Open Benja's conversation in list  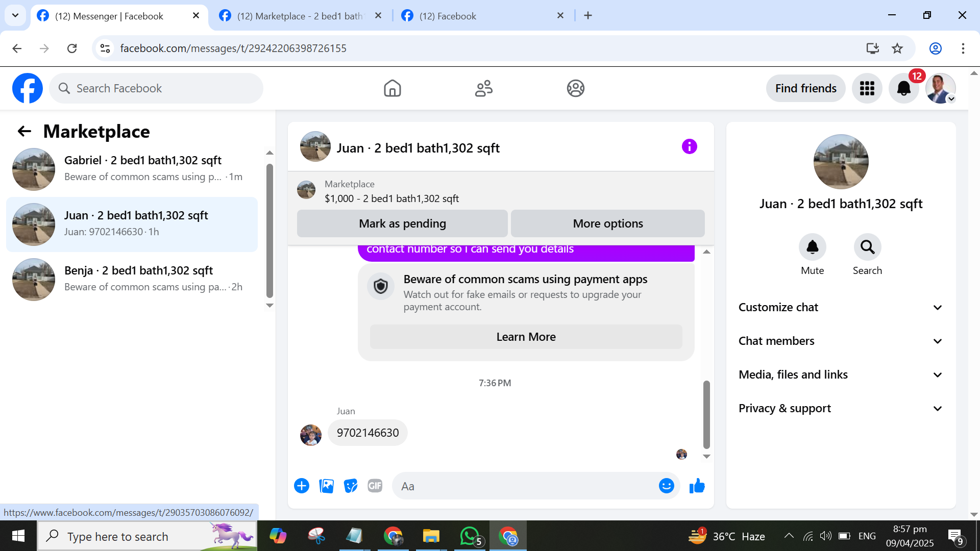pyautogui.click(x=133, y=280)
